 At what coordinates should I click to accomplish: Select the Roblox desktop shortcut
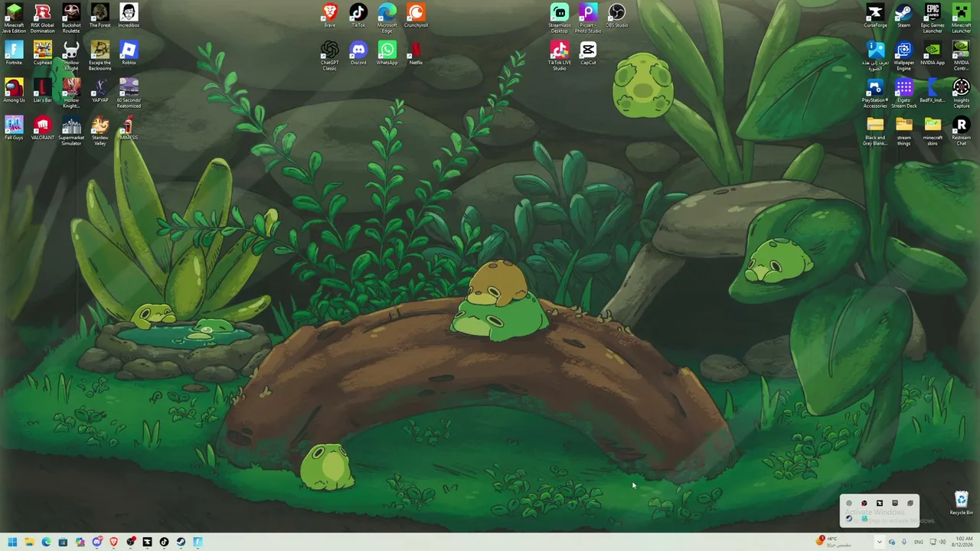pos(129,53)
